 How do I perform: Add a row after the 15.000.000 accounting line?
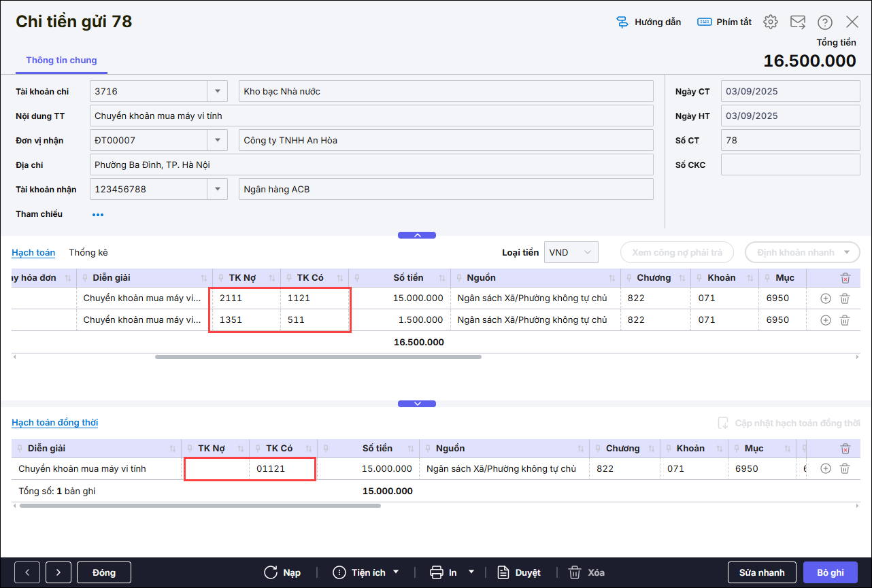pyautogui.click(x=825, y=298)
